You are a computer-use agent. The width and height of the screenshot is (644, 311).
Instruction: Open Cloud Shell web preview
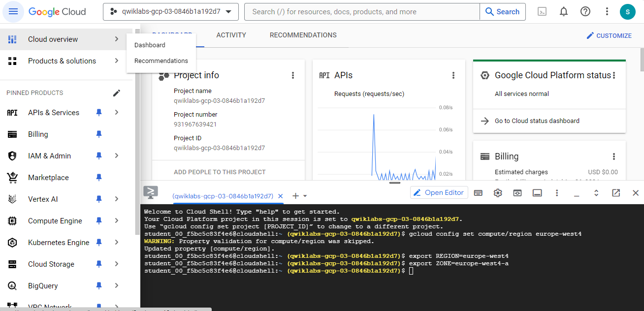(517, 193)
